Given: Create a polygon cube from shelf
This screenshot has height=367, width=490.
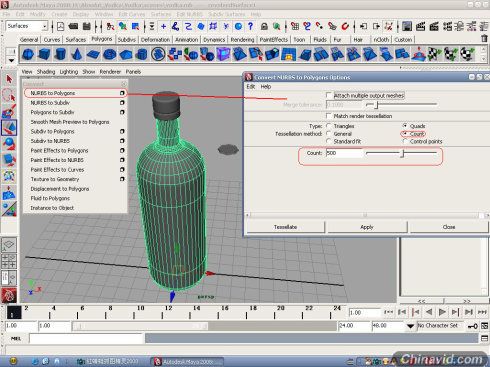Looking at the screenshot, I should (x=44, y=54).
